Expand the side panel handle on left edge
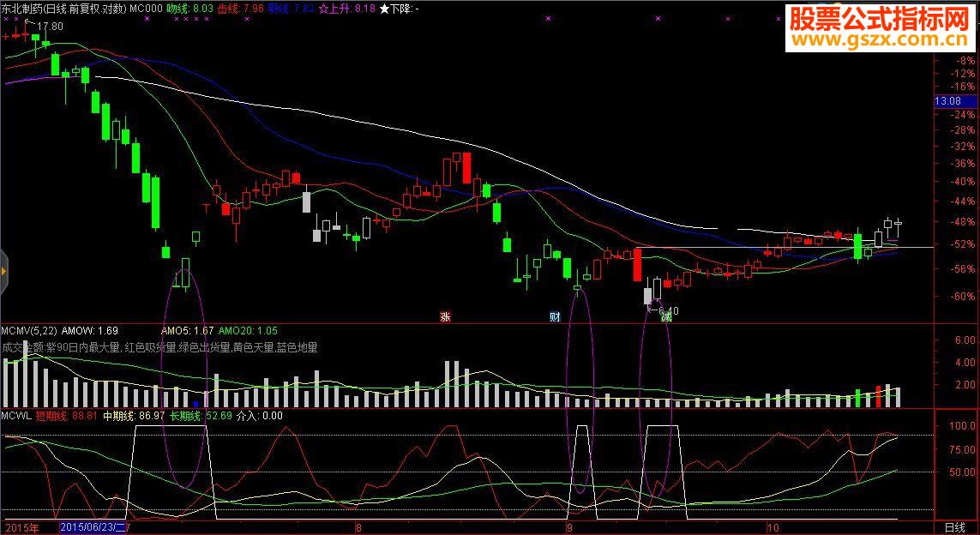Screen dimensions: 980x535 point(3,271)
